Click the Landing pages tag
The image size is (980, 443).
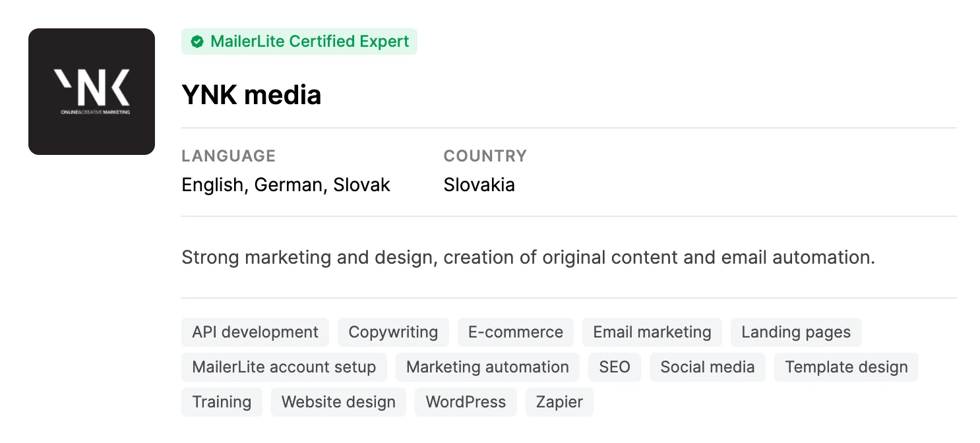click(x=796, y=332)
